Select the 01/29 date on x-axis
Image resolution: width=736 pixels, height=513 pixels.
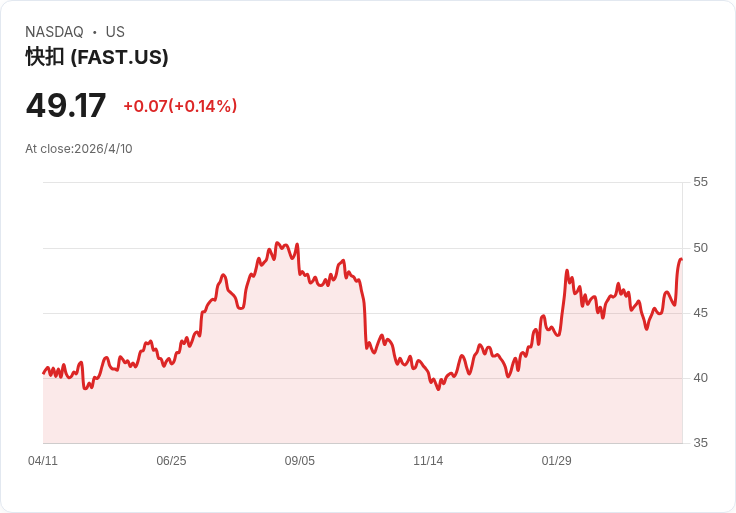pos(556,461)
